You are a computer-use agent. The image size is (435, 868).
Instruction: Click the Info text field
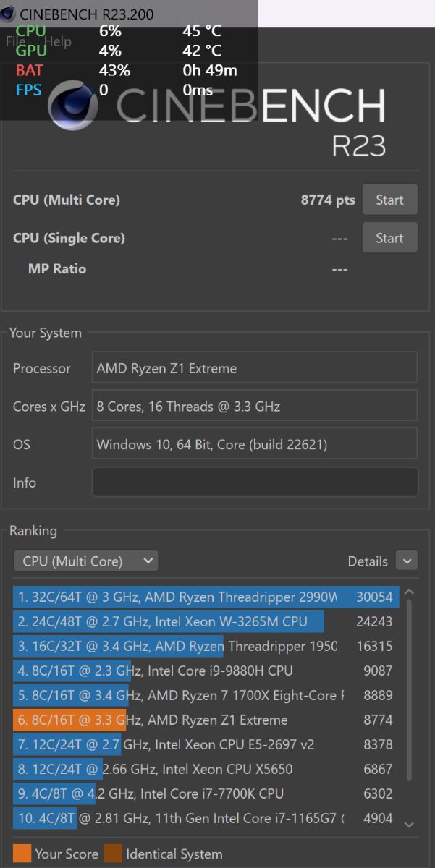click(x=255, y=482)
